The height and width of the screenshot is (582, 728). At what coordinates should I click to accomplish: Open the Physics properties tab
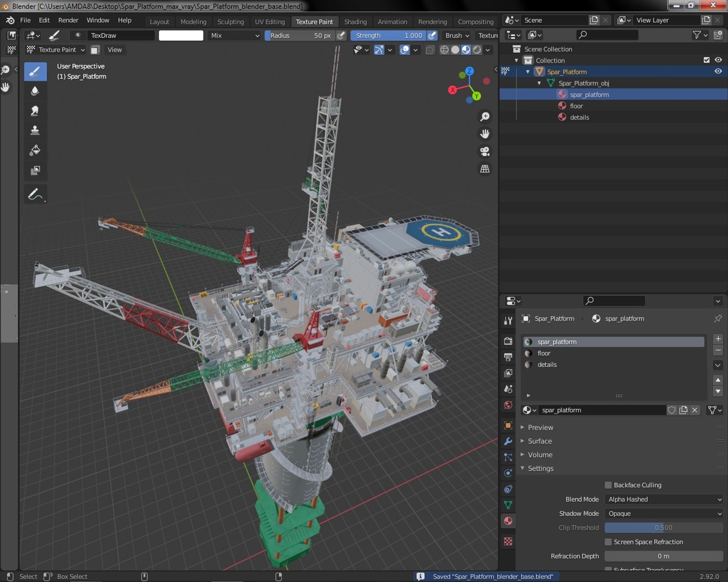(508, 473)
